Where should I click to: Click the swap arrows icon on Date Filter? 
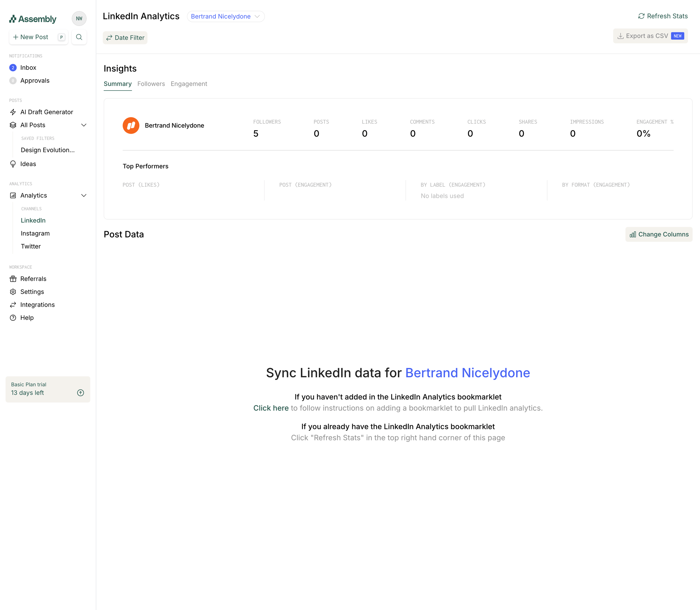pos(109,38)
